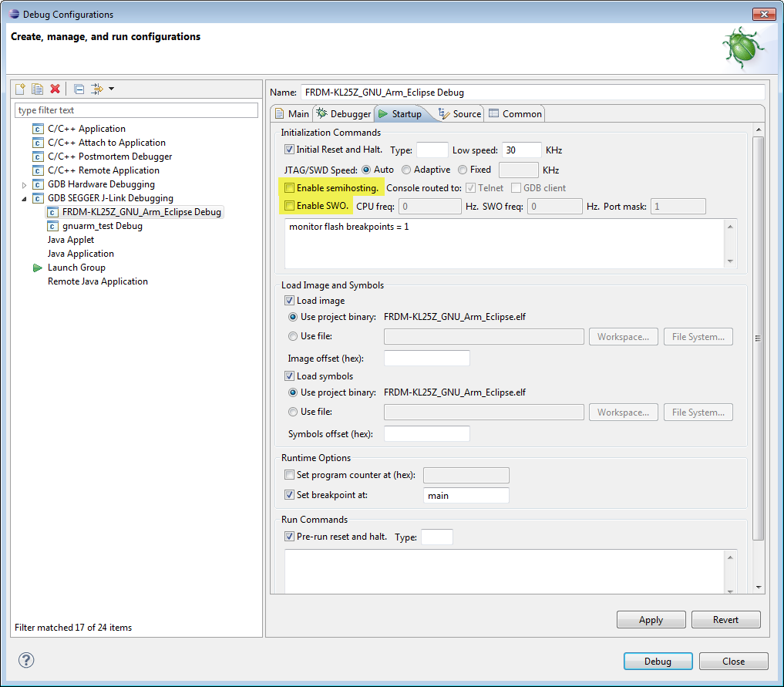Click the filter launch configurations icon

click(96, 89)
